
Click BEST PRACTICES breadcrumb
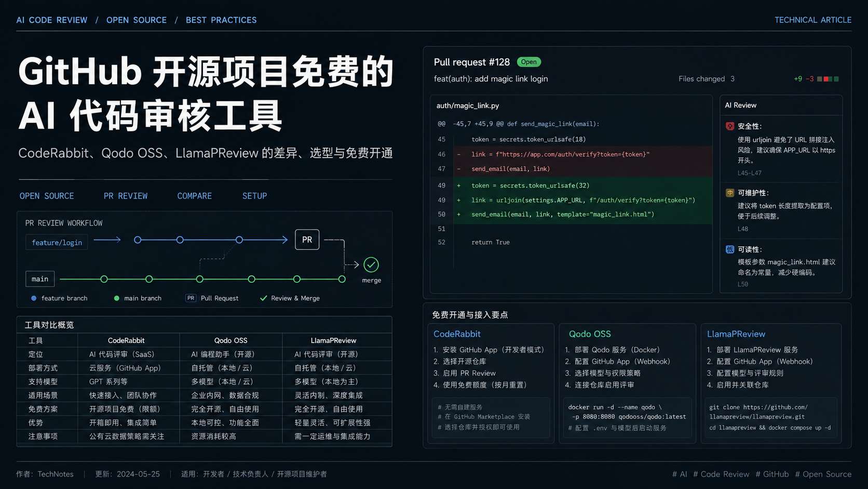tap(221, 20)
